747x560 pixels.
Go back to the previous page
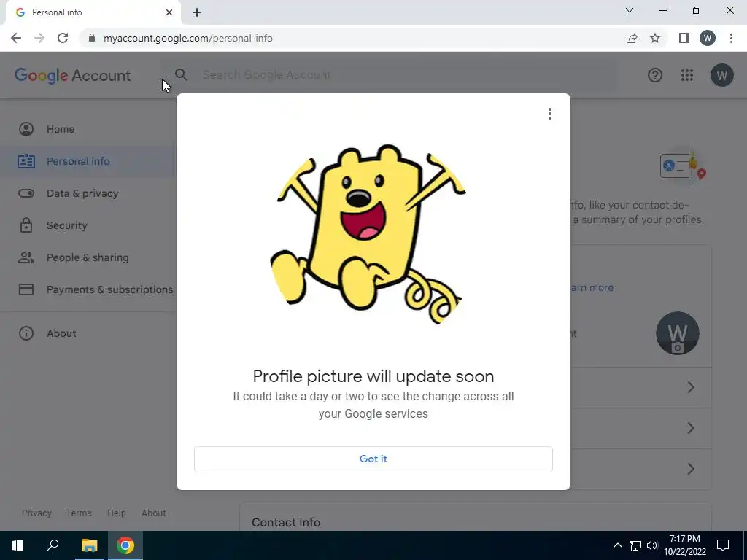tap(16, 38)
